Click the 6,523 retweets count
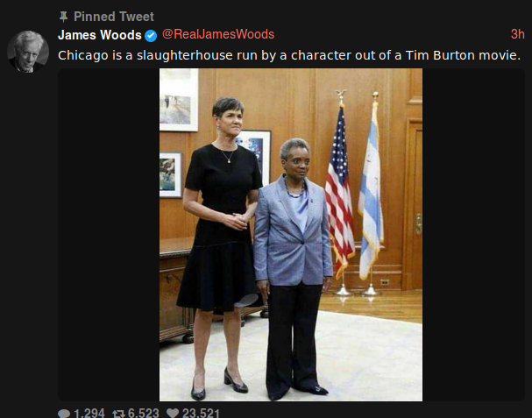Viewport: 532px width, 418px height. [143, 413]
